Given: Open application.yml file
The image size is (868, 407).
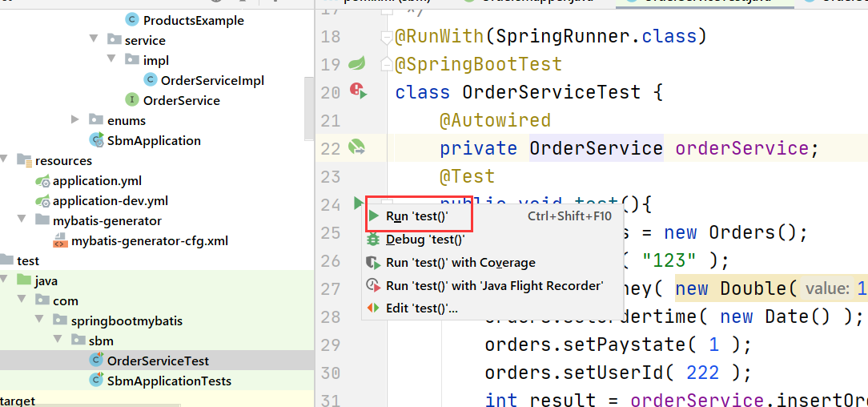Looking at the screenshot, I should coord(97,180).
